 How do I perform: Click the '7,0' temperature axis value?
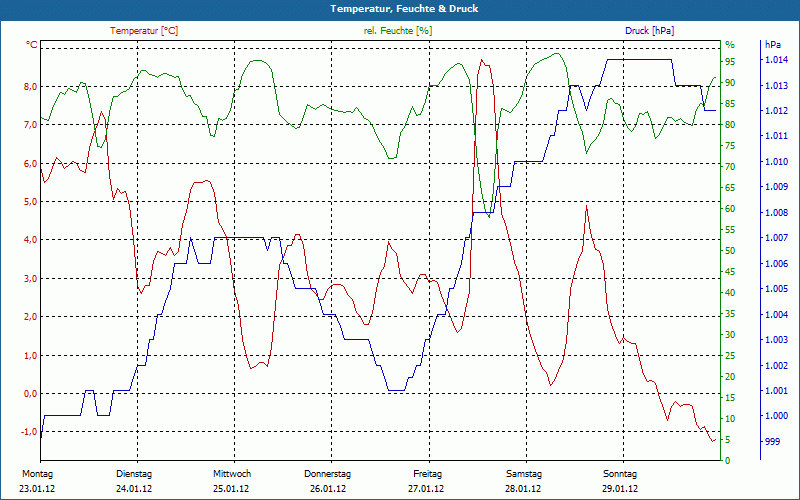(x=31, y=125)
